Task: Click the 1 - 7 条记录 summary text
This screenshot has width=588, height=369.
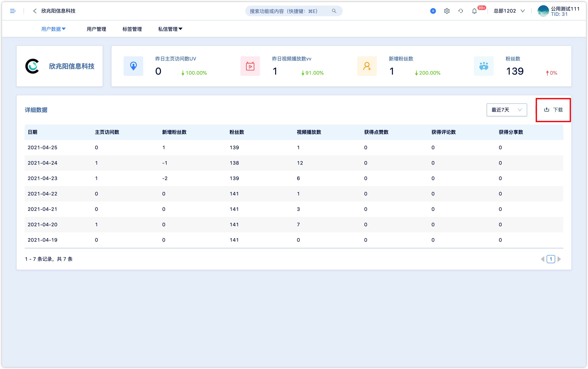Action: pos(49,259)
